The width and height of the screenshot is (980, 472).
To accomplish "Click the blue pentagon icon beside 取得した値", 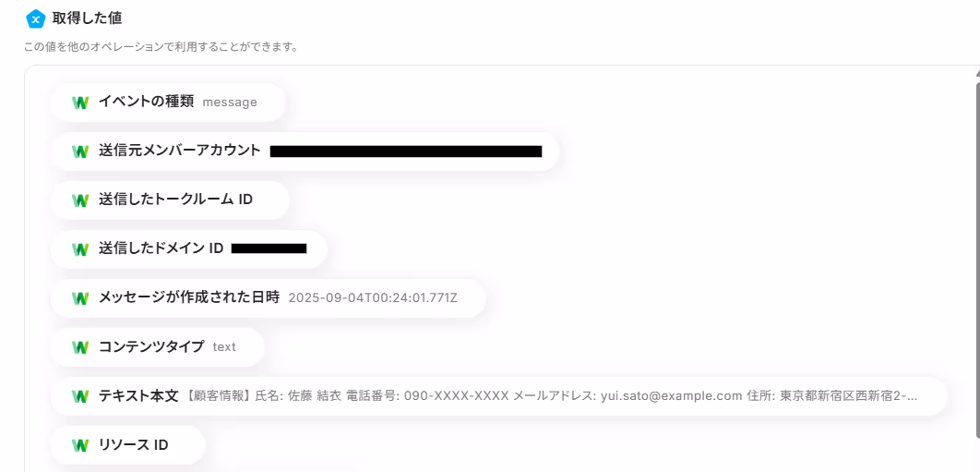I will pyautogui.click(x=36, y=18).
